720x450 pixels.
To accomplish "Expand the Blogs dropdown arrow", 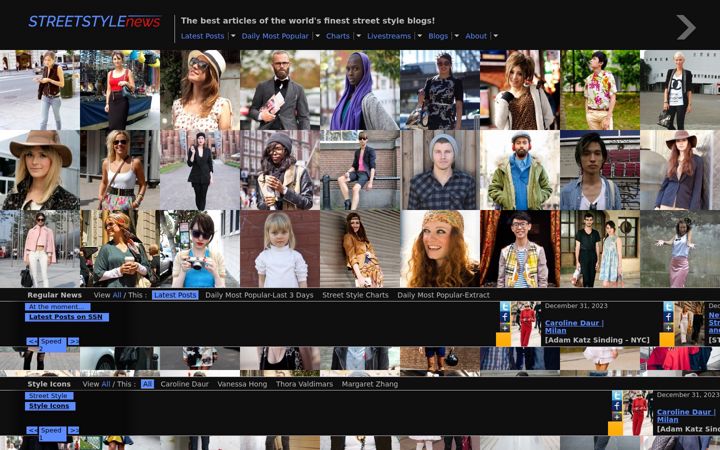I will pyautogui.click(x=456, y=36).
